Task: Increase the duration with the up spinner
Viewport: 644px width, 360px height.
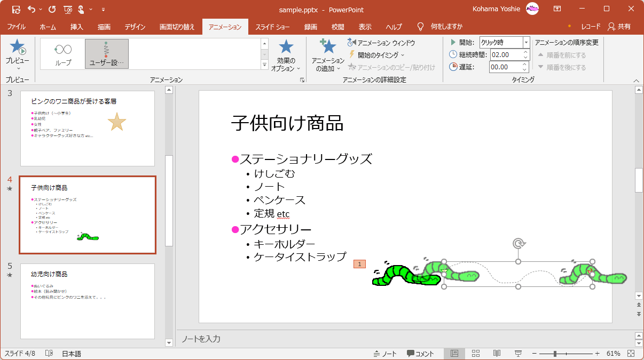Action: [525, 52]
